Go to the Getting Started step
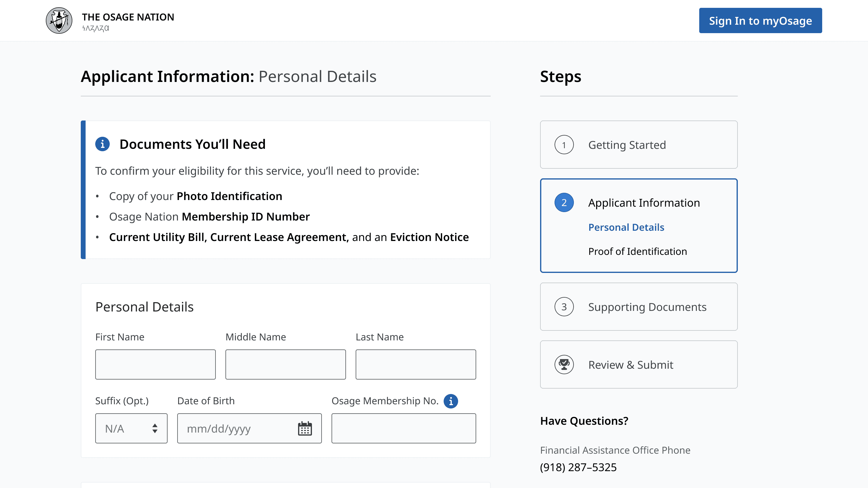Screen dimensions: 868x488 [x=627, y=145]
